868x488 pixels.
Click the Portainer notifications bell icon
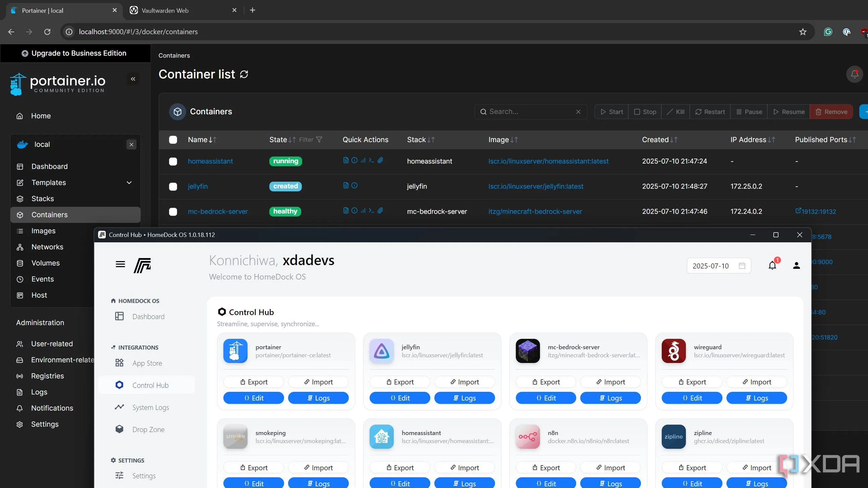pyautogui.click(x=854, y=74)
